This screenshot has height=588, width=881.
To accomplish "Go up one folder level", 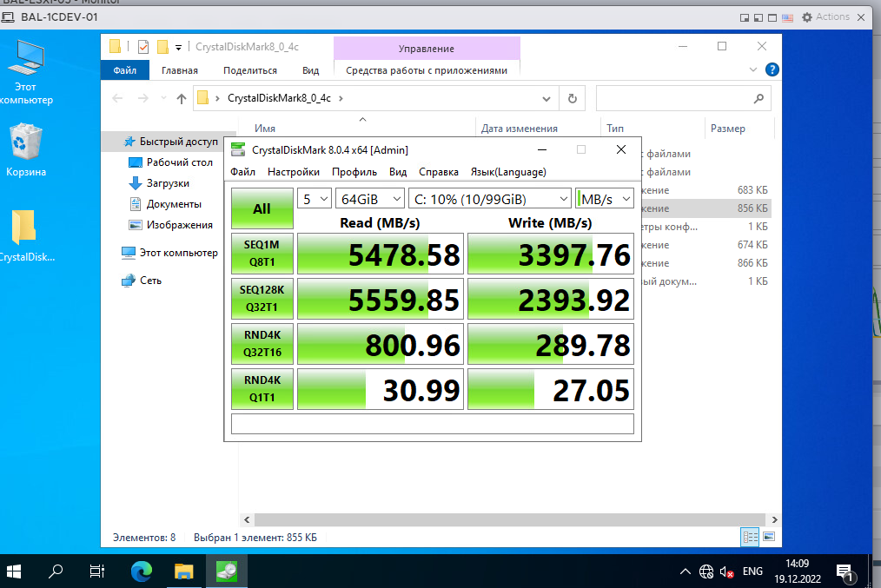I will pos(181,99).
